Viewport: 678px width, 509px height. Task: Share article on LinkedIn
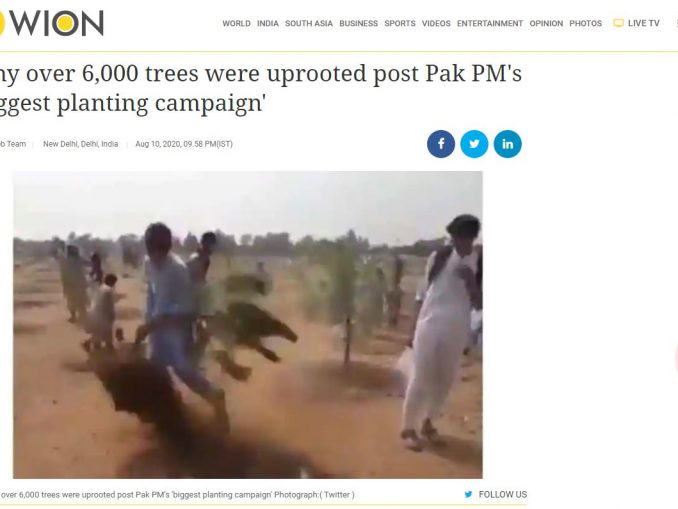click(508, 144)
